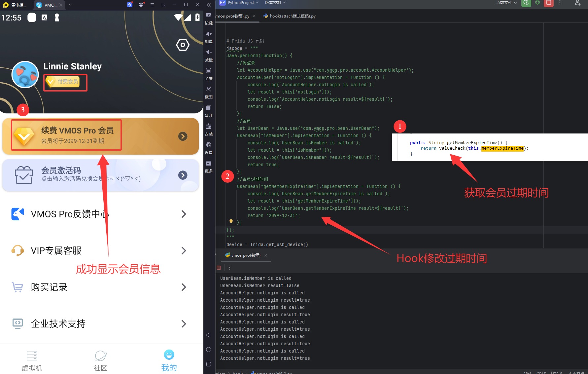Close the vmos pro(教程) run tab
Screen dimensions: 588x374
click(x=266, y=255)
